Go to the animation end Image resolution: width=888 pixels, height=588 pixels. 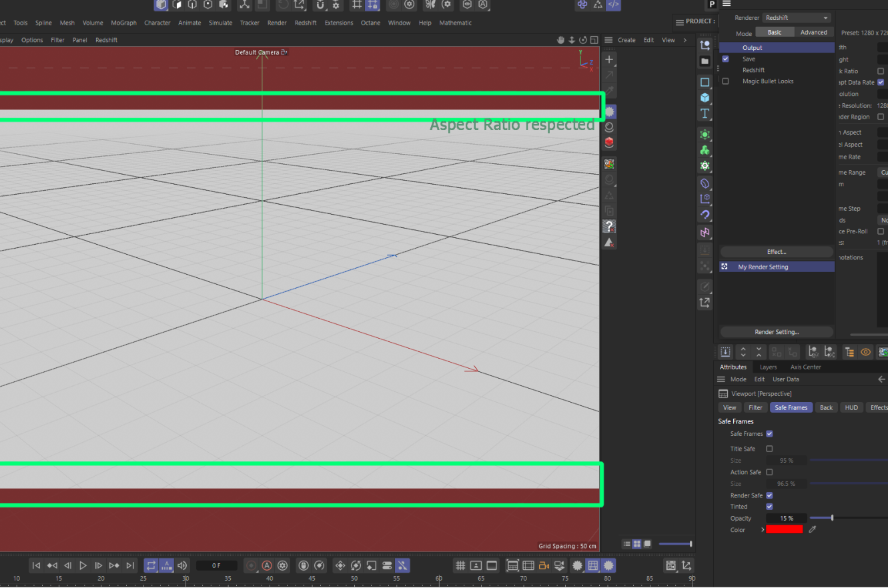coord(130,565)
